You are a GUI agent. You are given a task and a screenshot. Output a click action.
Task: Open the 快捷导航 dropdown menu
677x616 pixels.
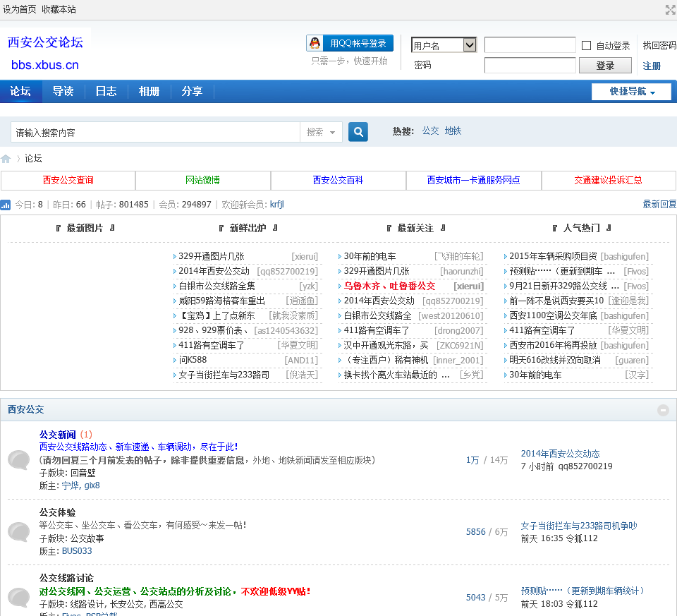point(631,92)
